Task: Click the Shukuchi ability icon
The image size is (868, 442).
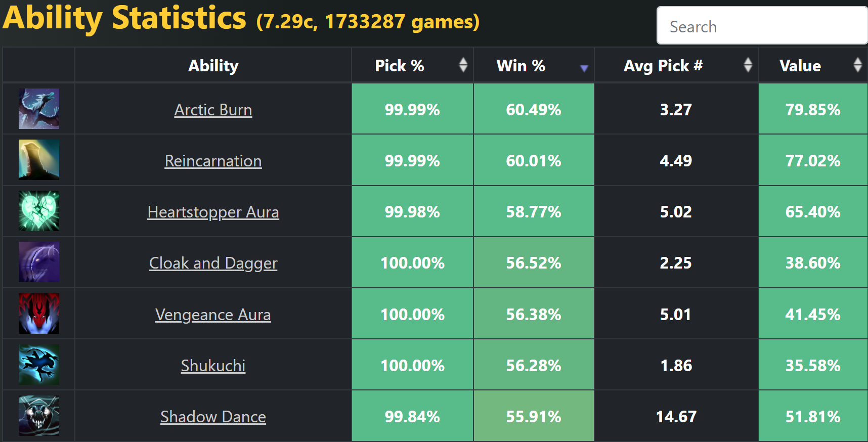Action: (x=39, y=365)
